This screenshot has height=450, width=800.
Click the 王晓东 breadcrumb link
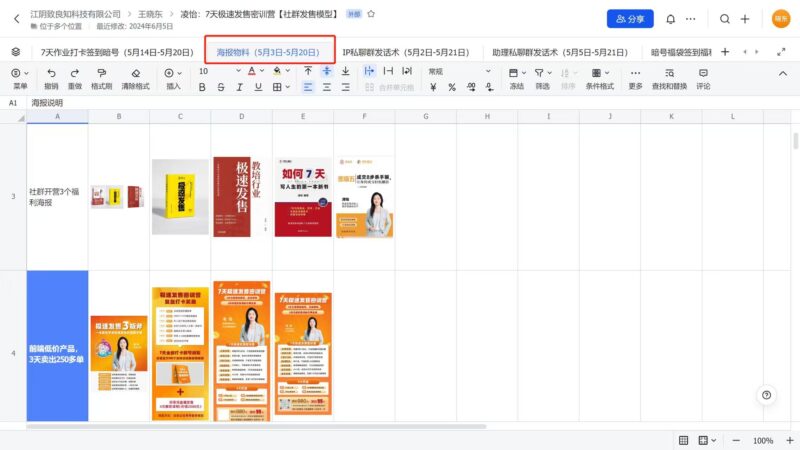point(155,15)
